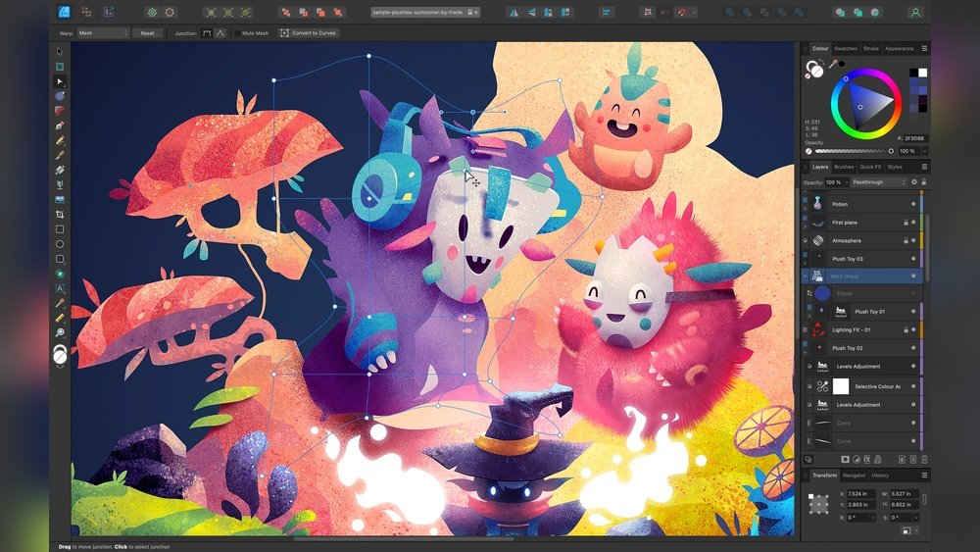Select the Zoom tool

[60, 332]
